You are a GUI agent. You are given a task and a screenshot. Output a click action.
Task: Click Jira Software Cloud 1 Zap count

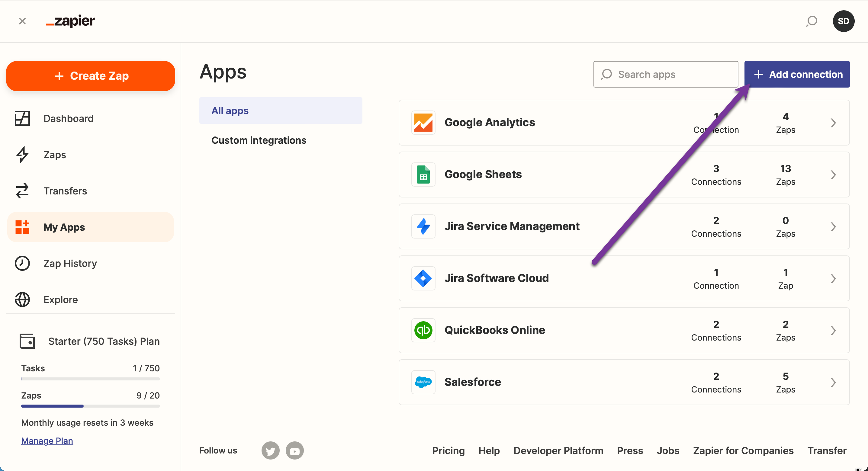click(786, 279)
